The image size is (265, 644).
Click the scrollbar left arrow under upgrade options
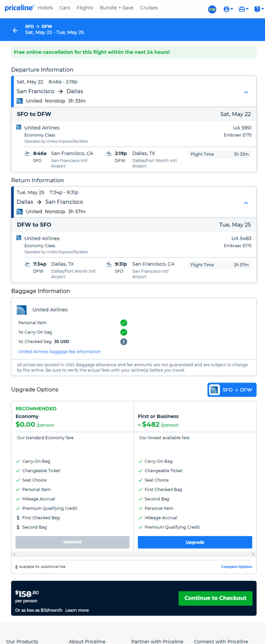pyautogui.click(x=14, y=555)
